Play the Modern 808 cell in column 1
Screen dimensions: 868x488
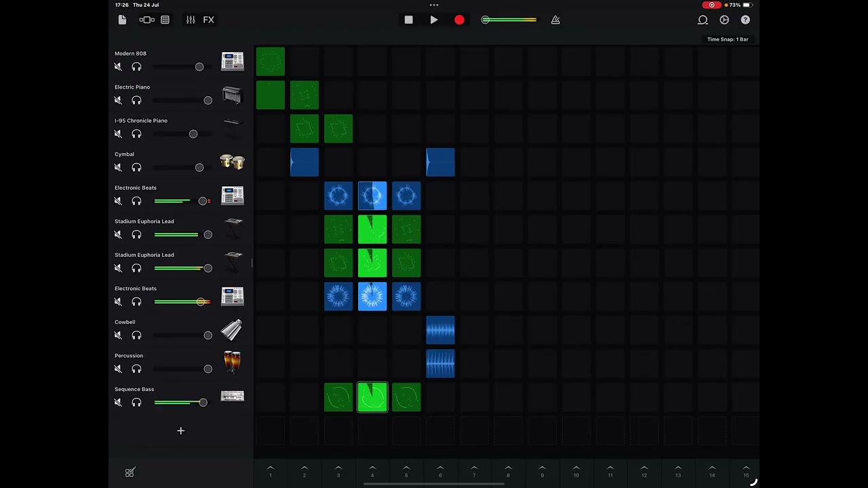tap(271, 61)
